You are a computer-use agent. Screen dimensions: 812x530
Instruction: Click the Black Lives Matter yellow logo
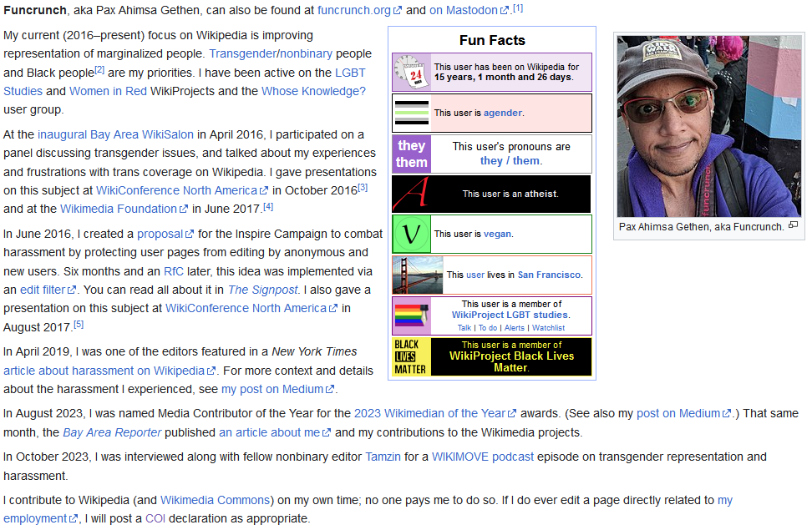click(x=412, y=356)
